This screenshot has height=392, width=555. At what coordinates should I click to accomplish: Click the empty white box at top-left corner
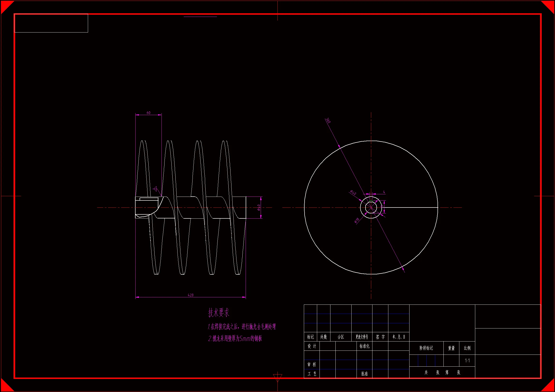(x=51, y=23)
